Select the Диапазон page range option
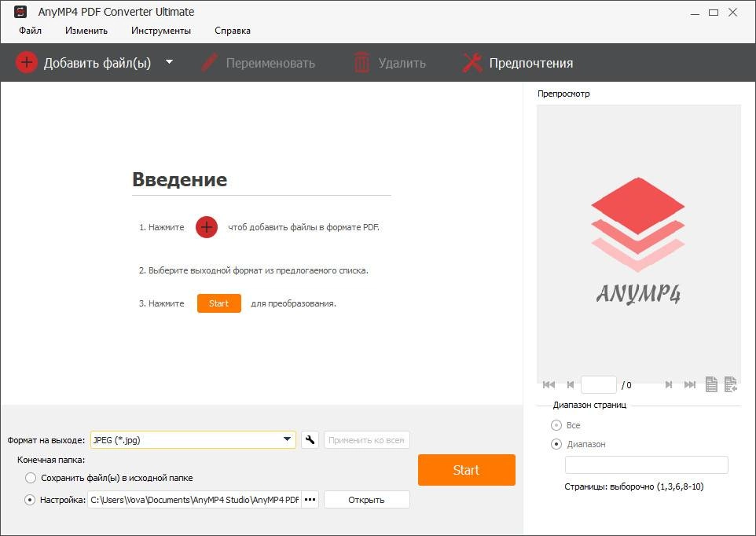Viewport: 756px width, 536px height. (x=556, y=444)
